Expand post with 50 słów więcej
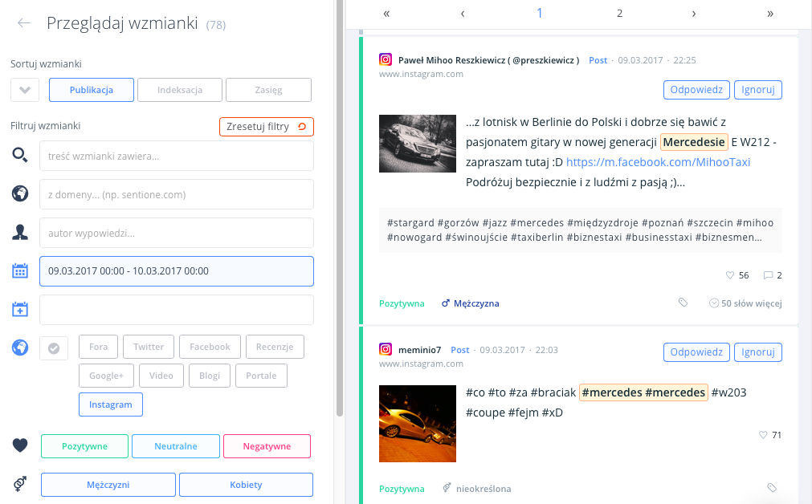Viewport: 812px width, 504px height. coord(745,303)
